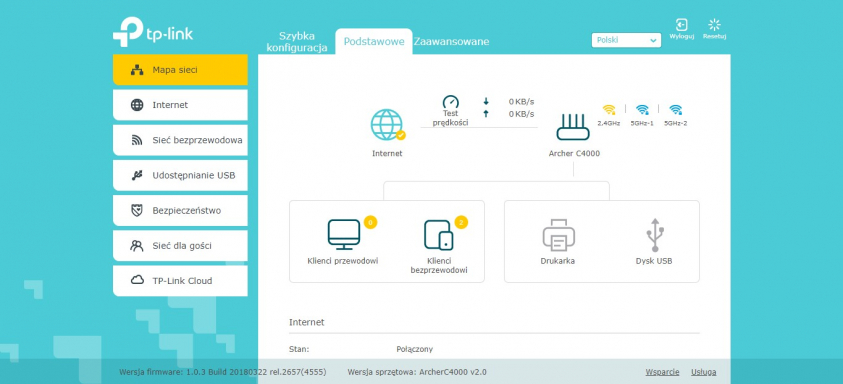Click the Internet section heading
Screen dimensions: 843x384
(306, 322)
